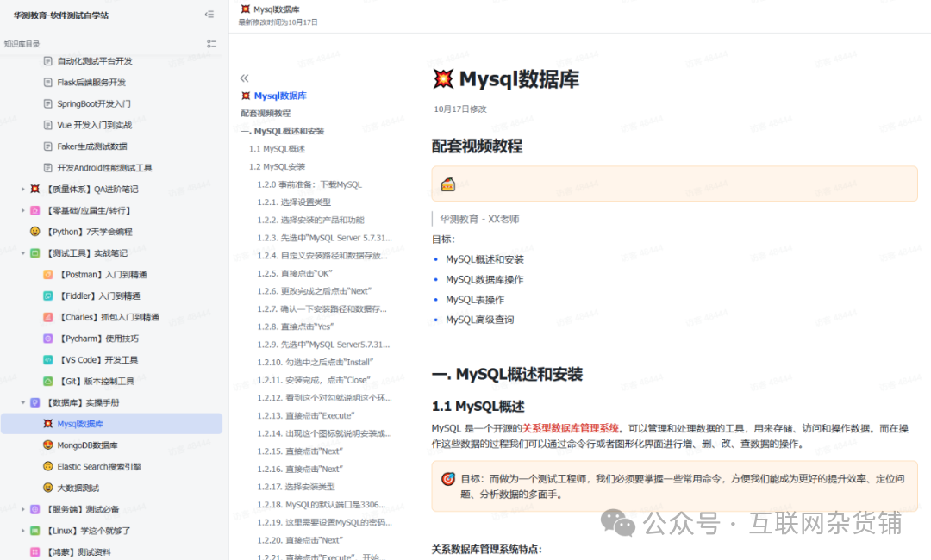Image resolution: width=931 pixels, height=560 pixels.
Task: Go to outline 1.2.8. 直接点击"Yes"
Action: point(295,327)
